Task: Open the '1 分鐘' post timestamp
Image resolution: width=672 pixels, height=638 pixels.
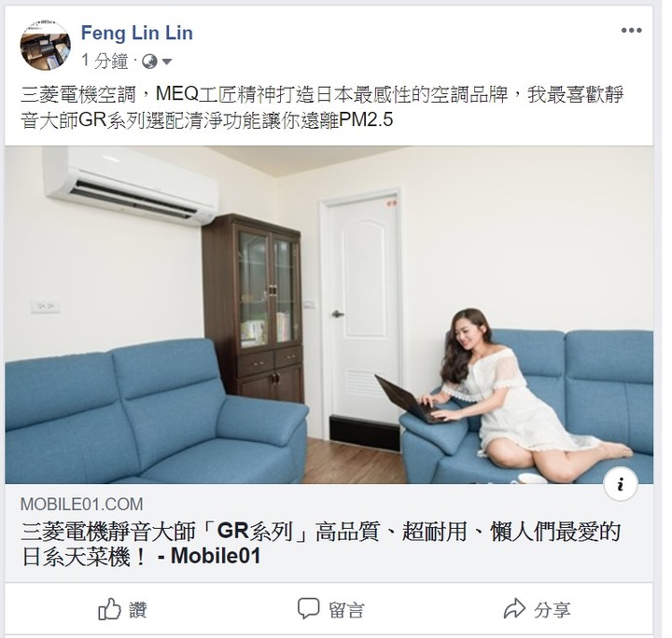Action: coord(105,61)
